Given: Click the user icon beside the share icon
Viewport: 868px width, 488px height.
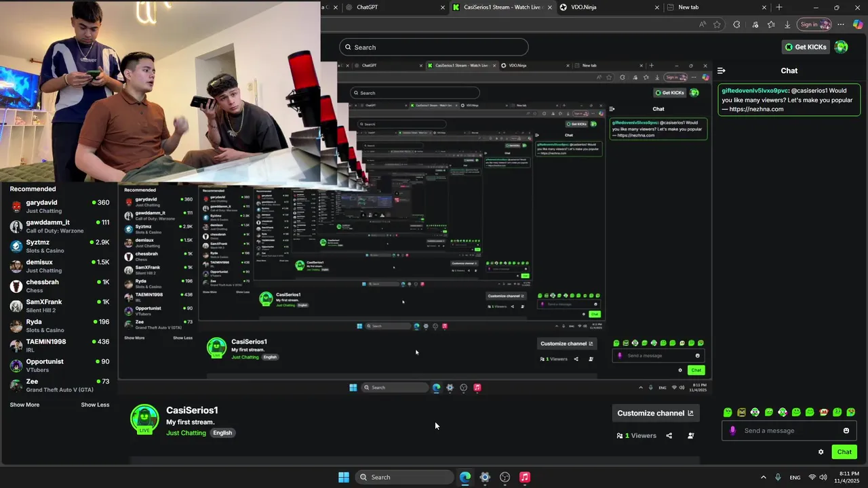Looking at the screenshot, I should click(x=690, y=436).
